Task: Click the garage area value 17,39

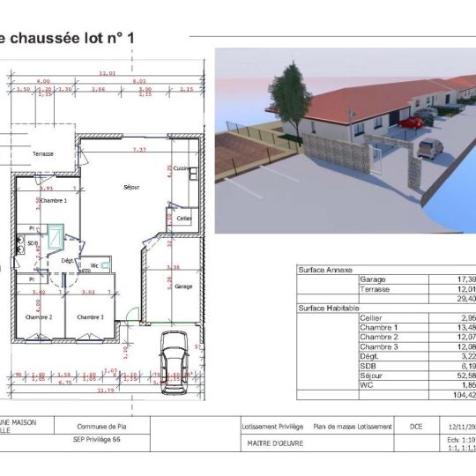Action: pyautogui.click(x=466, y=279)
